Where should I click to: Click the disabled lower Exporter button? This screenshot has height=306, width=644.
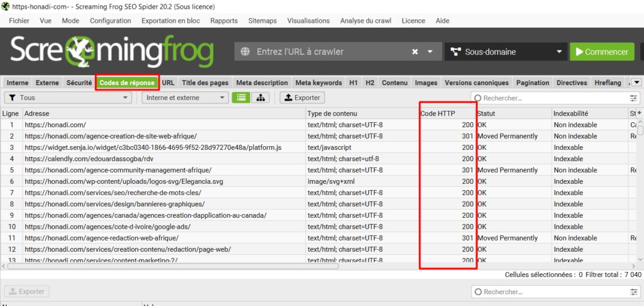click(26, 291)
